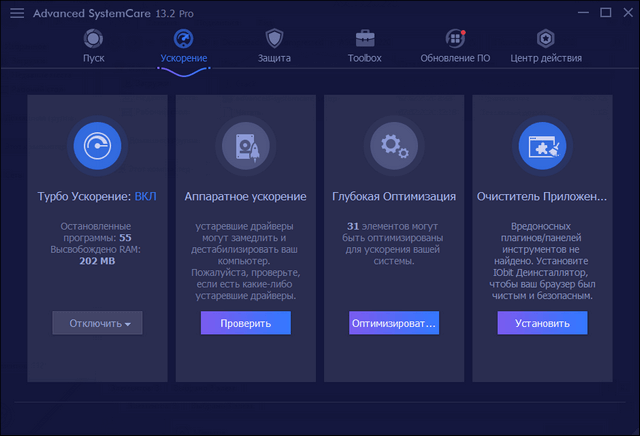
Task: Open the Защита tab
Action: (274, 58)
